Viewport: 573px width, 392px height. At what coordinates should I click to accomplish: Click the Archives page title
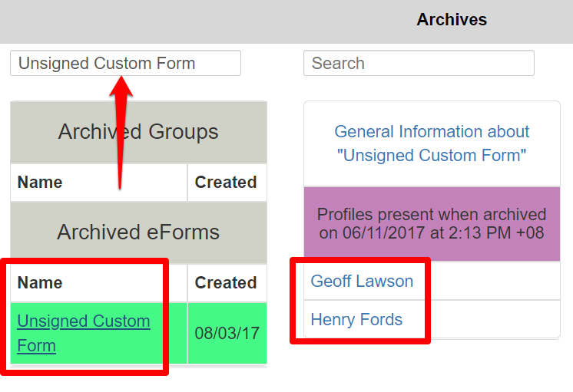452,20
